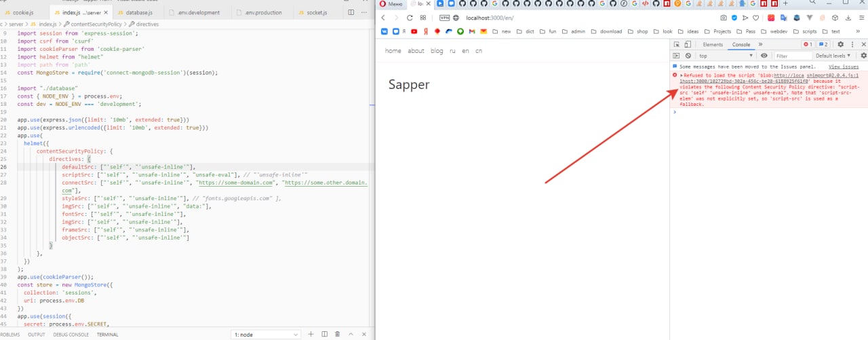Show the console sidebar
Image resolution: width=868 pixels, height=340 pixels.
tap(676, 56)
